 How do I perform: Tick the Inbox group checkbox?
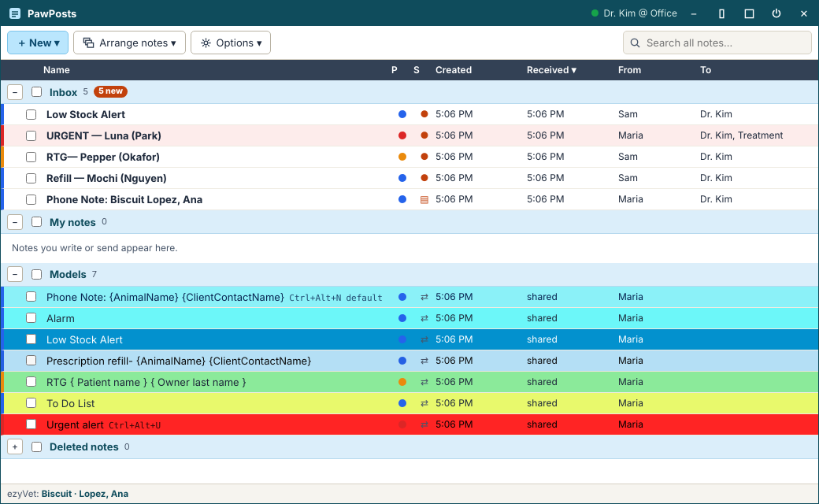(36, 92)
